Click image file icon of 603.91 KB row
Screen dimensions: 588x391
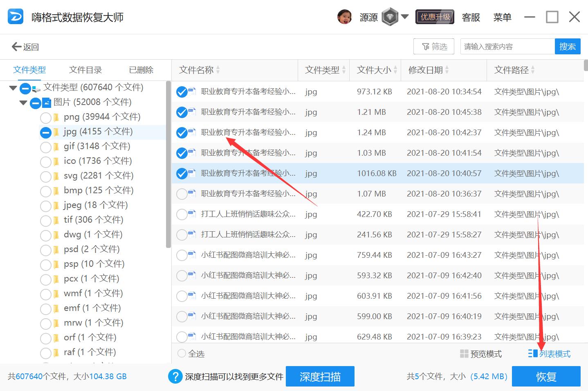(192, 295)
